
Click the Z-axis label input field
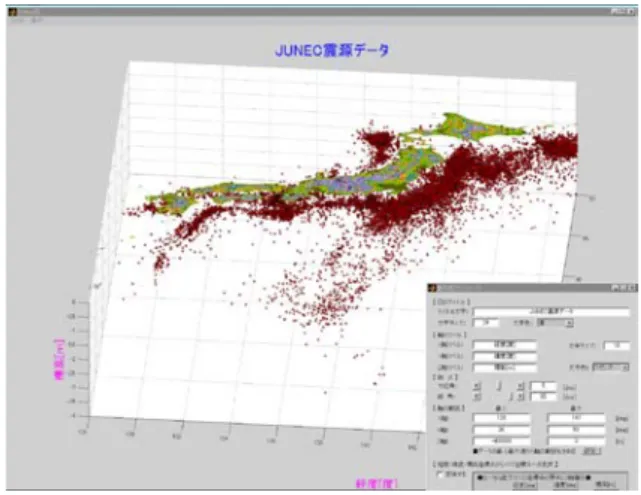click(x=504, y=367)
